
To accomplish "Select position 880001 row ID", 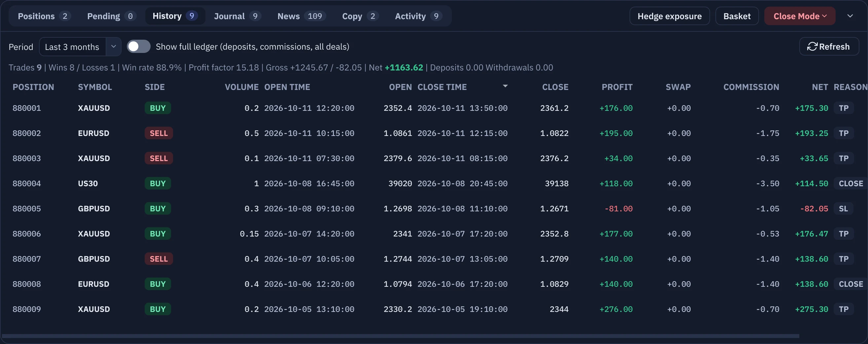I will pyautogui.click(x=27, y=108).
